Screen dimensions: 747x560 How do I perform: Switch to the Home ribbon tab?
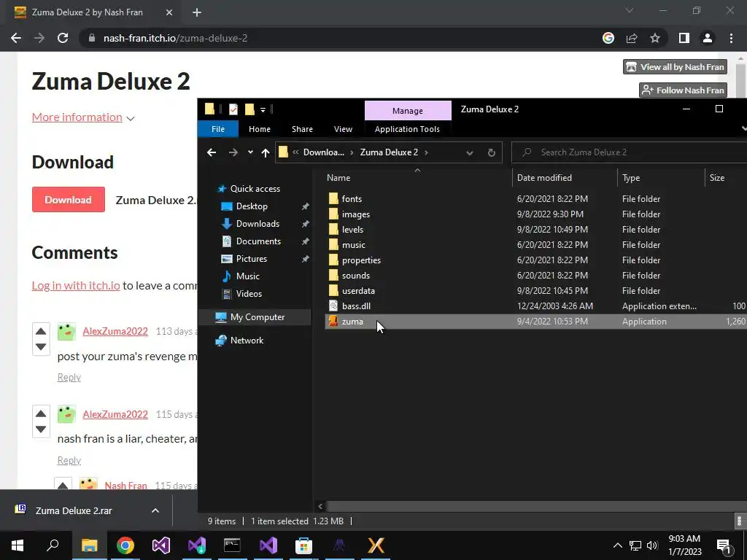tap(260, 129)
